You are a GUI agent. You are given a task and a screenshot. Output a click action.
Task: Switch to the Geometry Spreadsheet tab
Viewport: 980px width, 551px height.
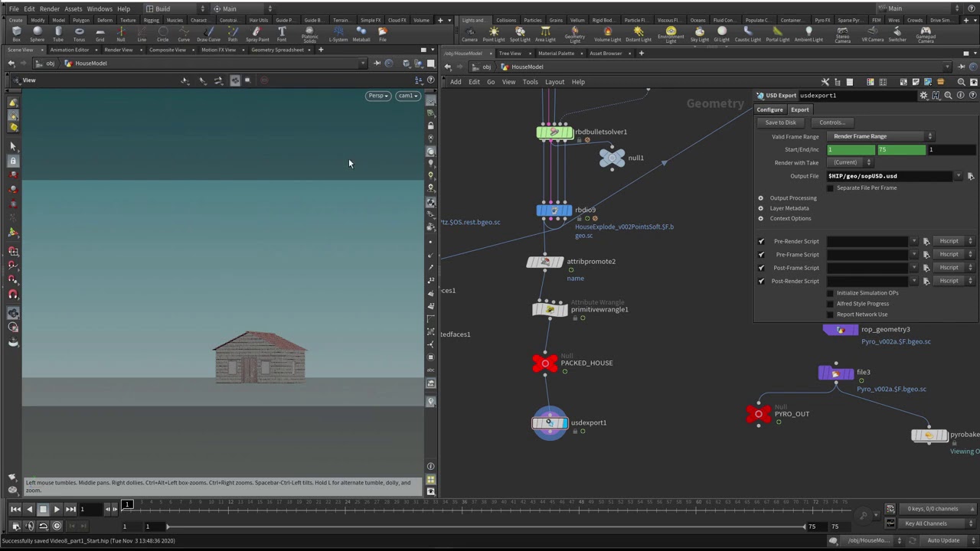click(277, 50)
